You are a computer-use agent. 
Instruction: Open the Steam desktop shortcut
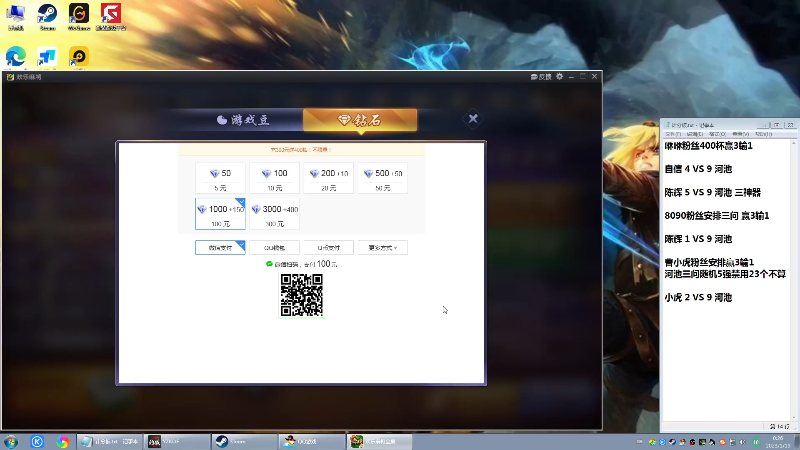[47, 17]
